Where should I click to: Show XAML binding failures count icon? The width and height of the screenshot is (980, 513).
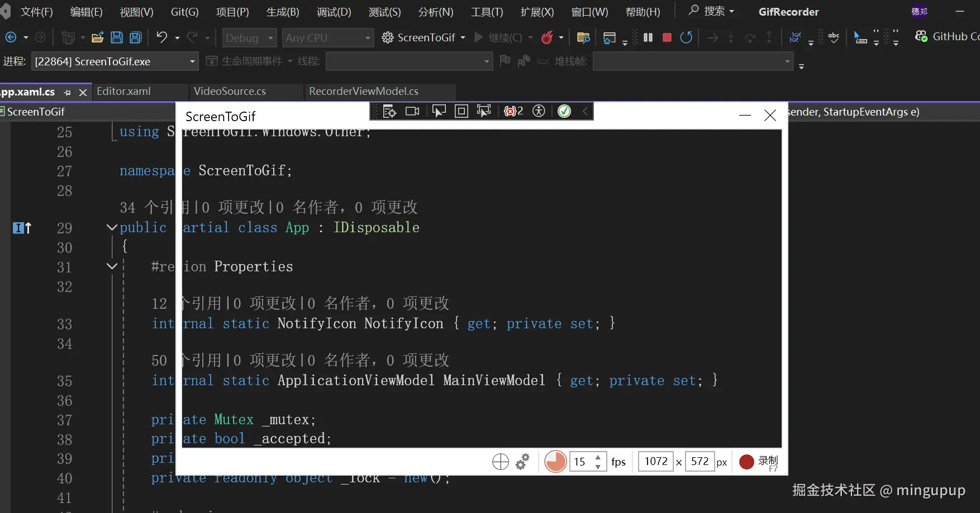(513, 111)
